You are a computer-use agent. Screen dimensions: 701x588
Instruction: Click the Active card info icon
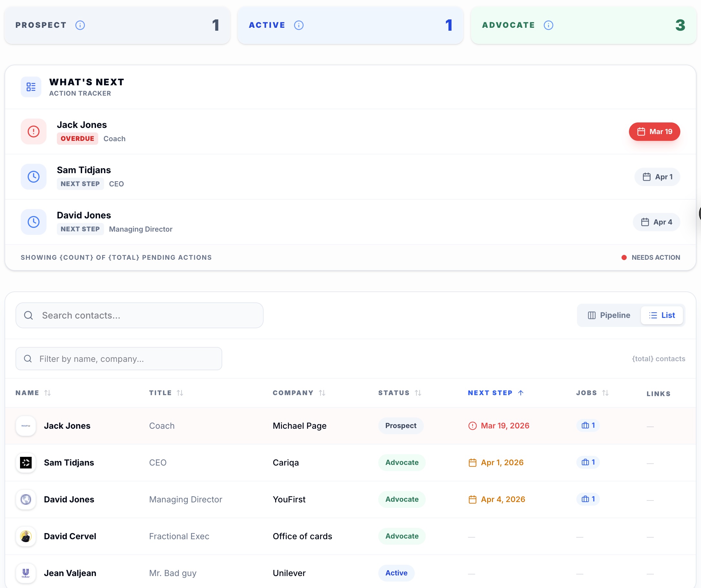299,25
